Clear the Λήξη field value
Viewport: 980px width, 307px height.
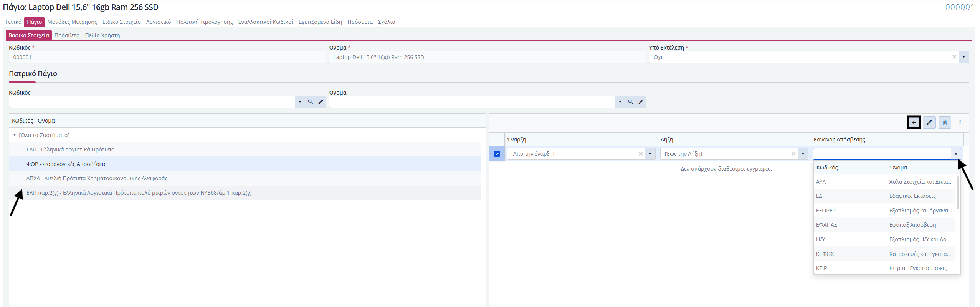(793, 154)
